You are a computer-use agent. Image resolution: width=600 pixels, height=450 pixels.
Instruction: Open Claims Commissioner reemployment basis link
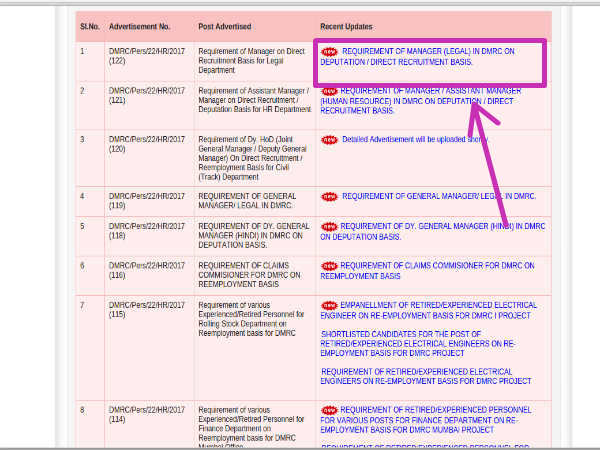427,271
